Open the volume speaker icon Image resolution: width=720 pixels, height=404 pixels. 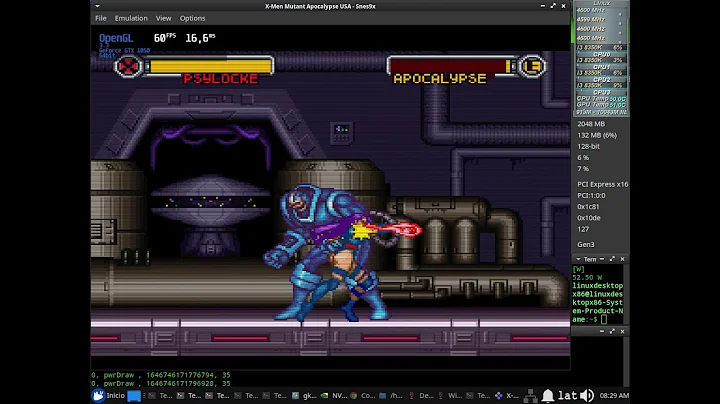pos(587,395)
